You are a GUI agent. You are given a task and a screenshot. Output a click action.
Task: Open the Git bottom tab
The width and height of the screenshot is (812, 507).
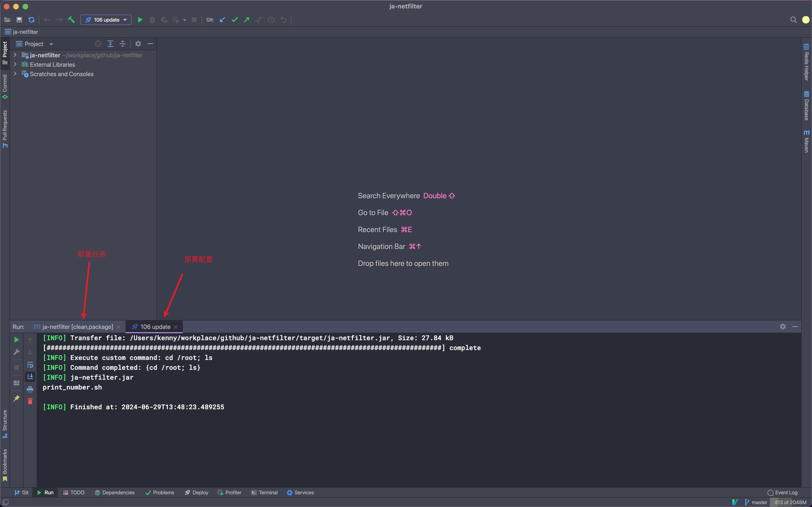point(22,492)
